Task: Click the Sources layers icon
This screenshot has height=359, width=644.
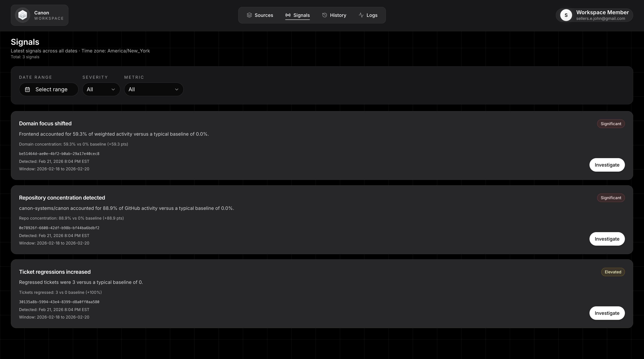Action: [249, 15]
